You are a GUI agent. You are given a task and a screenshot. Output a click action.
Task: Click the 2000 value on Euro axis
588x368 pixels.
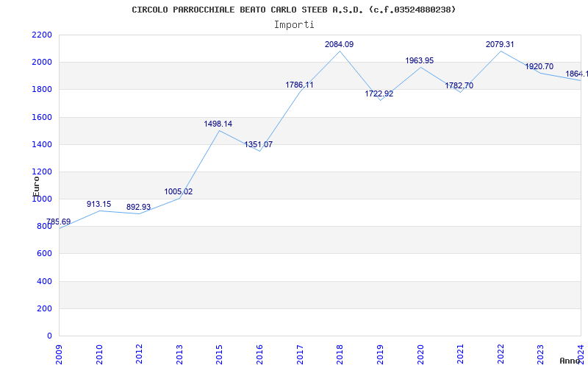pos(42,63)
